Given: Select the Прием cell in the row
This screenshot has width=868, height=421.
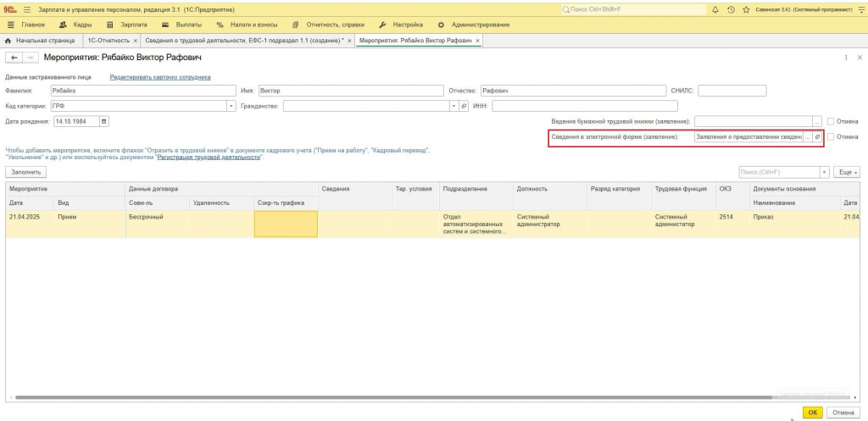Looking at the screenshot, I should (90, 224).
